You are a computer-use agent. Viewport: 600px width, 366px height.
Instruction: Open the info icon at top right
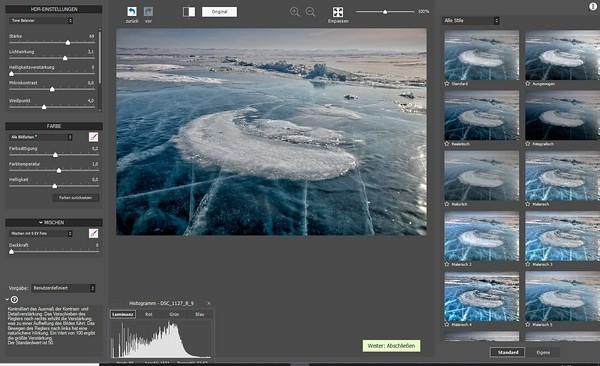pos(593,7)
